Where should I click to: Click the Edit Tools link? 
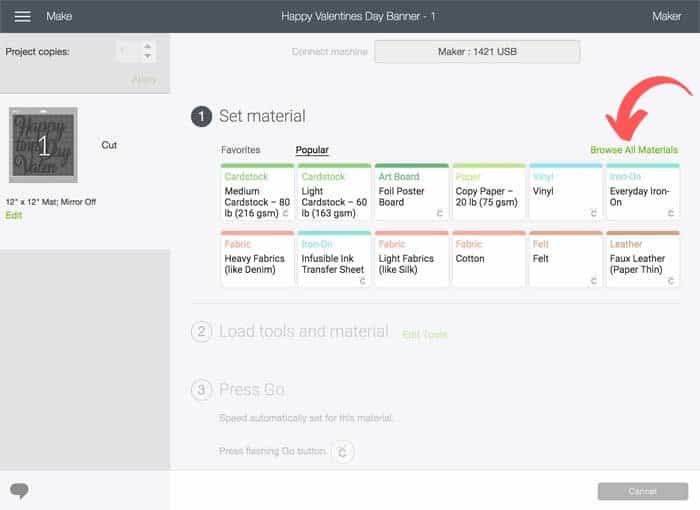[425, 334]
